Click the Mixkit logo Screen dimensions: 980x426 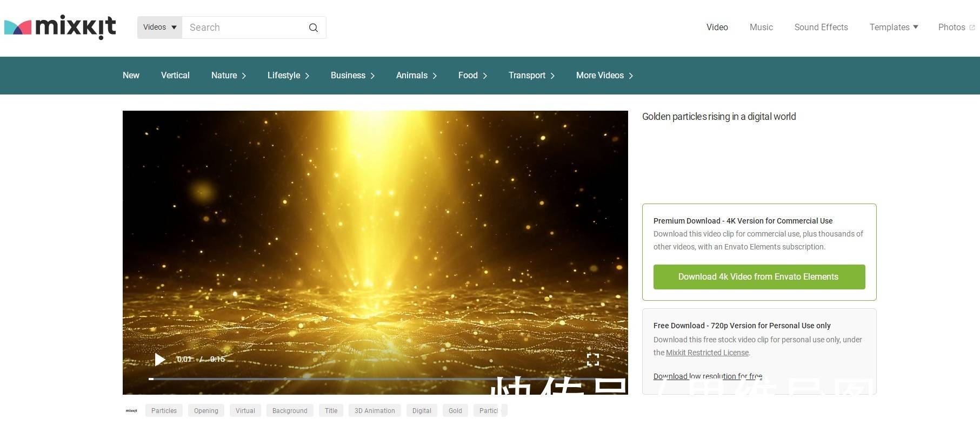tap(60, 27)
